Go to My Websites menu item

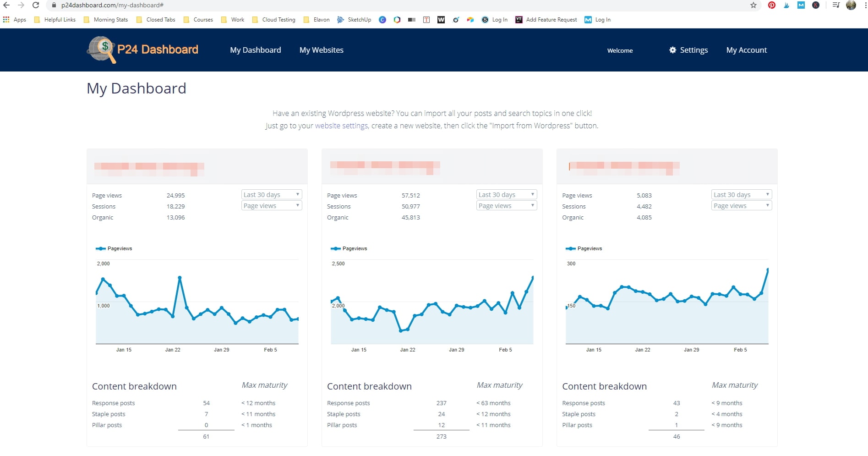[x=322, y=50]
